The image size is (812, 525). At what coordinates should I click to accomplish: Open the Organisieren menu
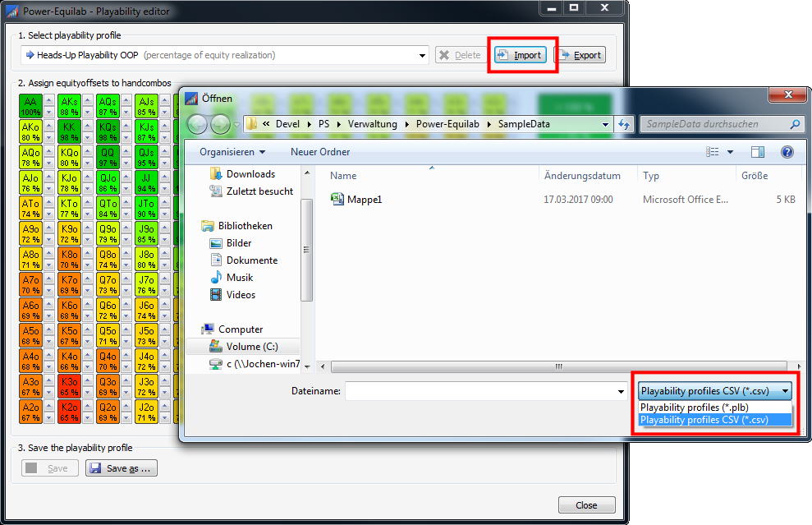point(232,152)
